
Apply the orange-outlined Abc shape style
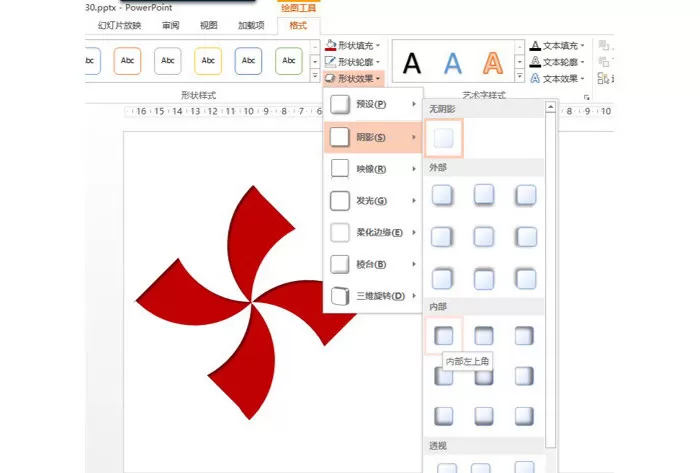pos(127,61)
